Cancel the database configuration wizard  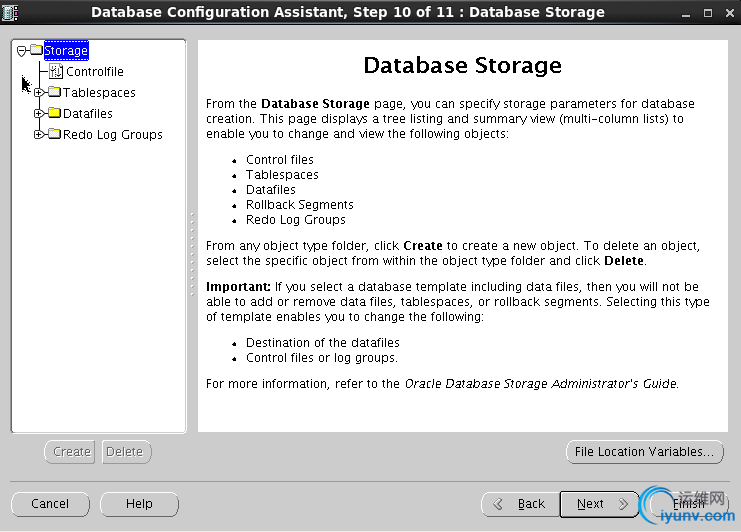click(50, 504)
